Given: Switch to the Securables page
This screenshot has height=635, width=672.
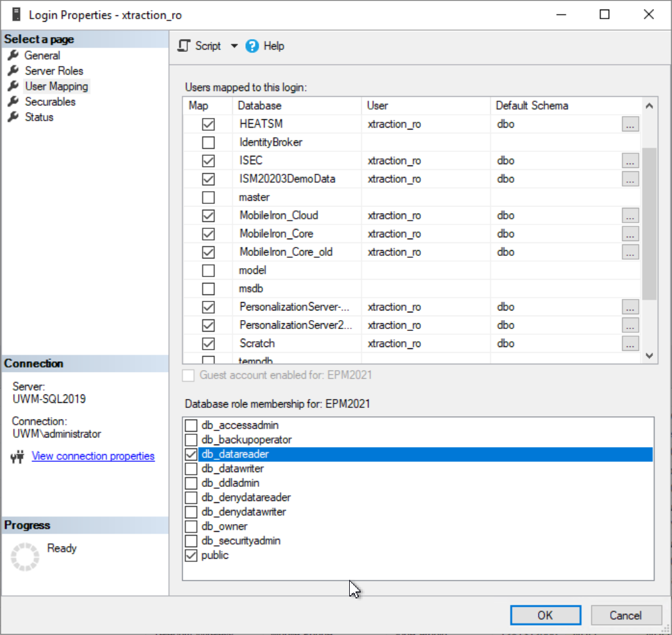Looking at the screenshot, I should click(48, 101).
